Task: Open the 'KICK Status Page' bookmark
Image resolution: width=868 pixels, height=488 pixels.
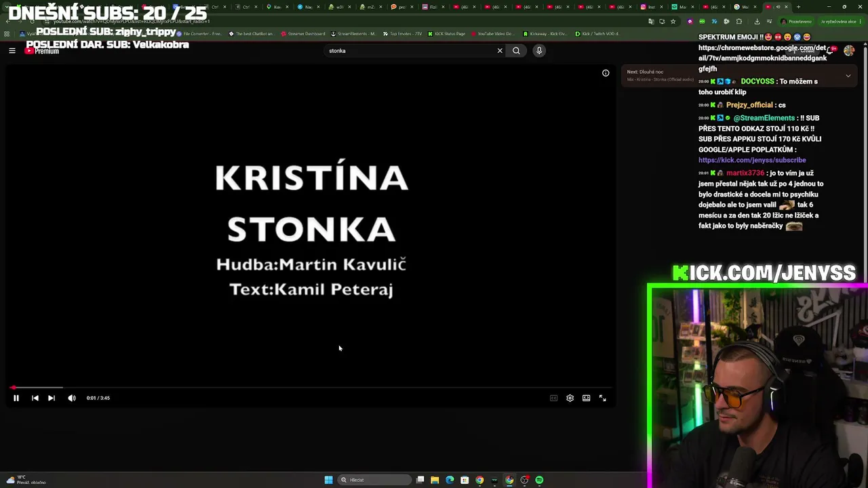Action: (446, 33)
